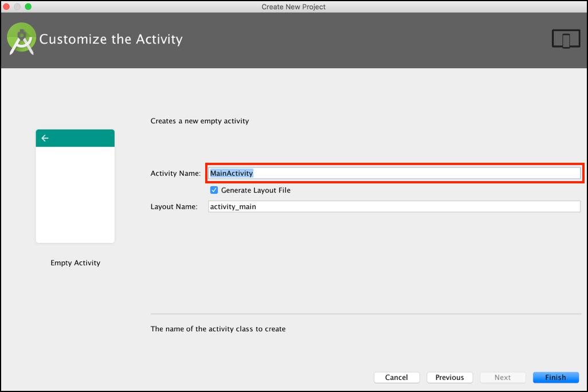Click the "Empty Activity" caption label
This screenshot has width=588, height=392.
pyautogui.click(x=75, y=263)
